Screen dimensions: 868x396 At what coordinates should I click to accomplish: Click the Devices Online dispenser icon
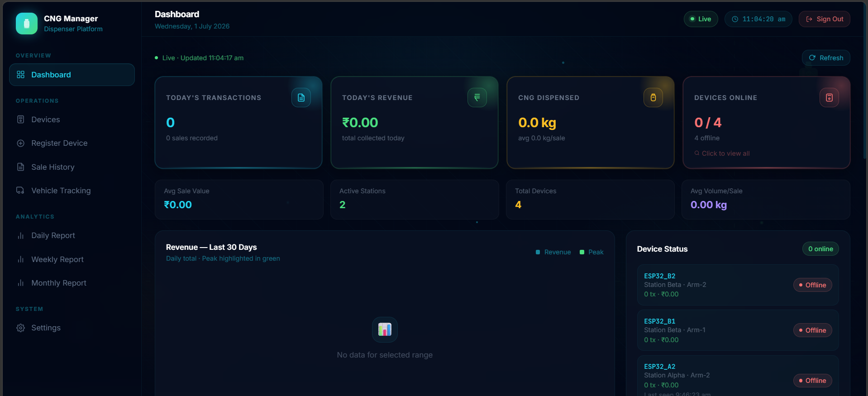(829, 98)
